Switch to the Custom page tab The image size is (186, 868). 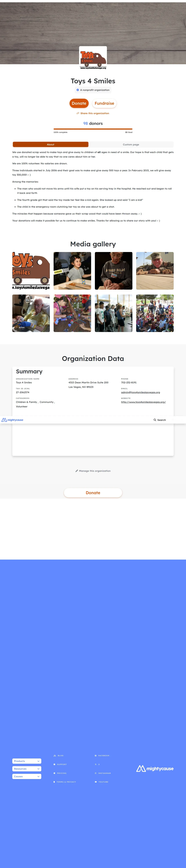(131, 145)
